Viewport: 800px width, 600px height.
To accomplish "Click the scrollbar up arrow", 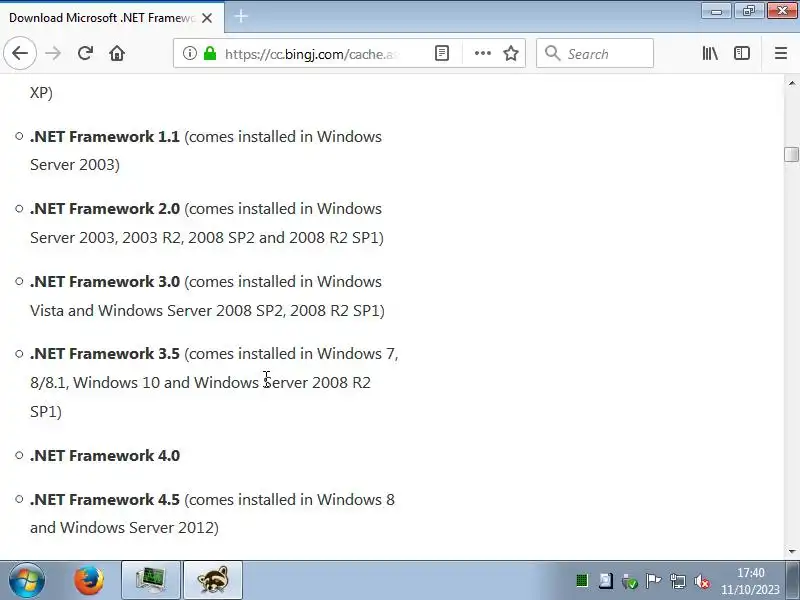I will click(x=791, y=83).
